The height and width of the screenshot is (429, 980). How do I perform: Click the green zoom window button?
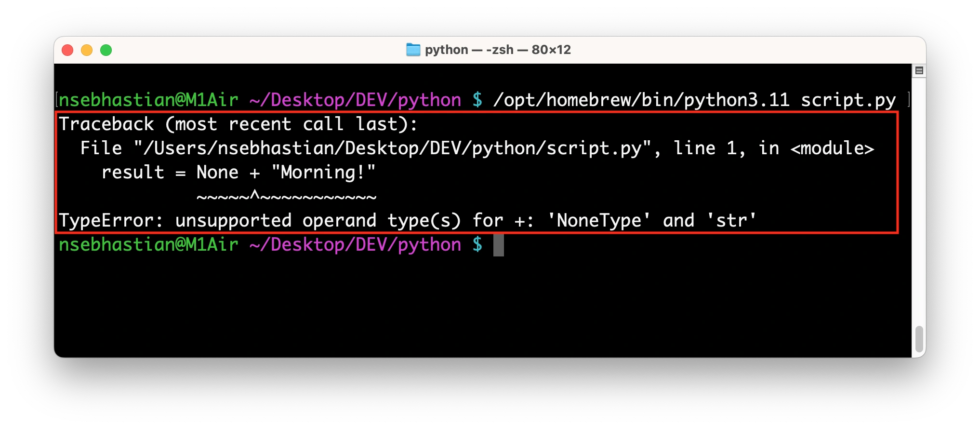pos(106,50)
